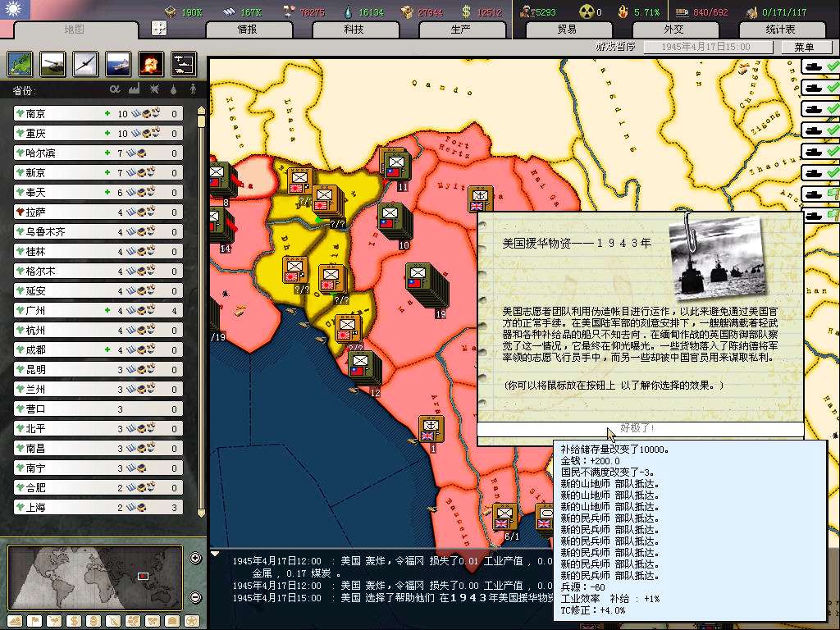
Task: Toggle the four-arrow panel collapse button
Action: (x=160, y=28)
